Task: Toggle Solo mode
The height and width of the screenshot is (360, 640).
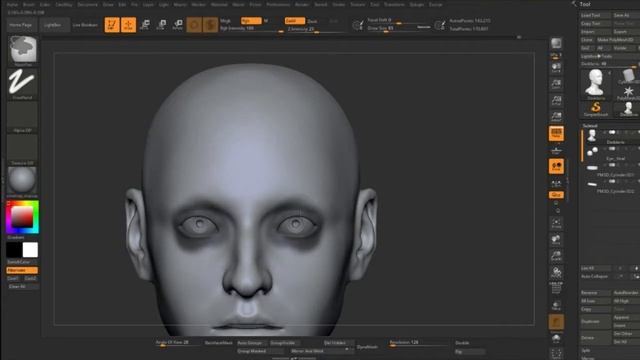Action: (556, 338)
